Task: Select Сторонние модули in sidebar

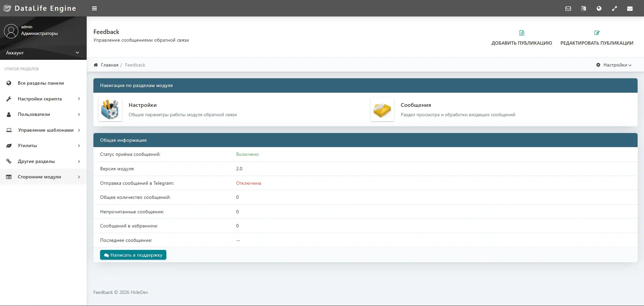Action: (x=43, y=177)
